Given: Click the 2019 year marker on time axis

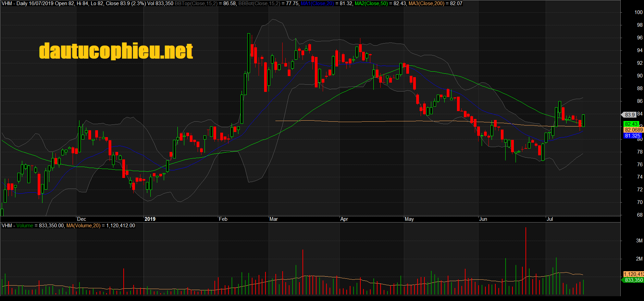Looking at the screenshot, I should click(150, 219).
